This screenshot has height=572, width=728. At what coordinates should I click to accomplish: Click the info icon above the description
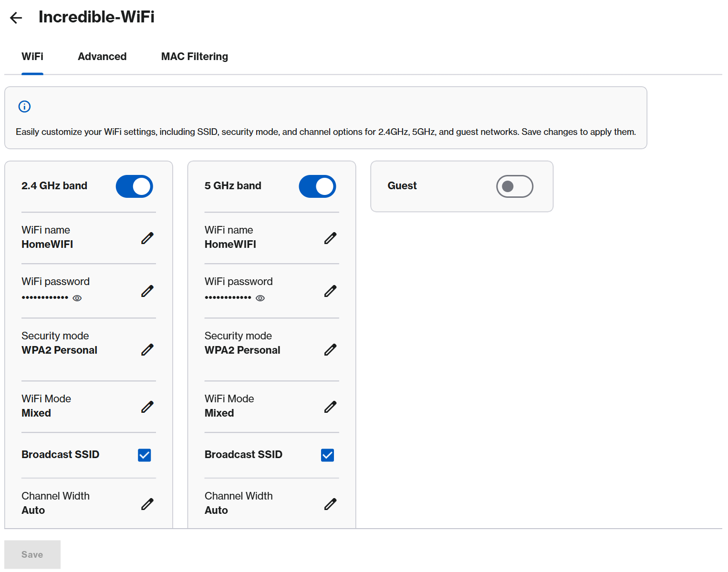click(x=24, y=106)
